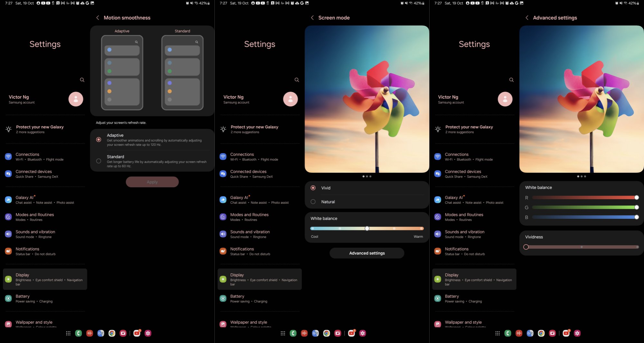644x343 pixels.
Task: Open Sounds and vibration, Screen mode window
Action: tap(260, 234)
